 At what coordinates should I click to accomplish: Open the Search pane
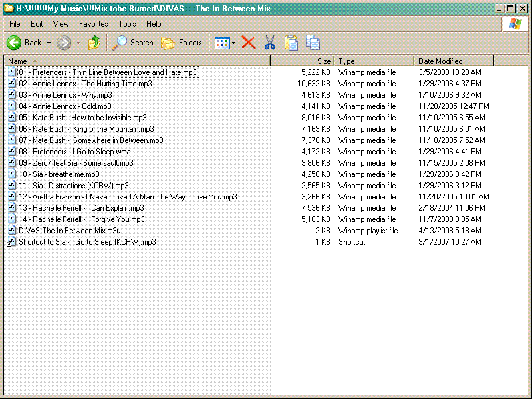point(132,43)
